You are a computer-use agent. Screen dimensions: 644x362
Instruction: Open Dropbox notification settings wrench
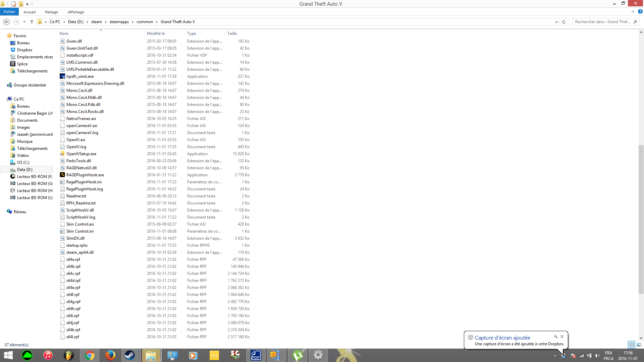tap(555, 337)
